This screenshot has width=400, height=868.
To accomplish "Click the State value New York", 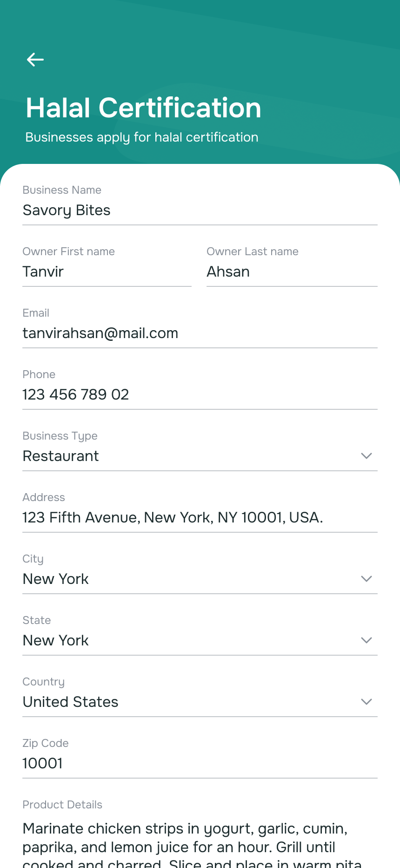I will (x=56, y=641).
